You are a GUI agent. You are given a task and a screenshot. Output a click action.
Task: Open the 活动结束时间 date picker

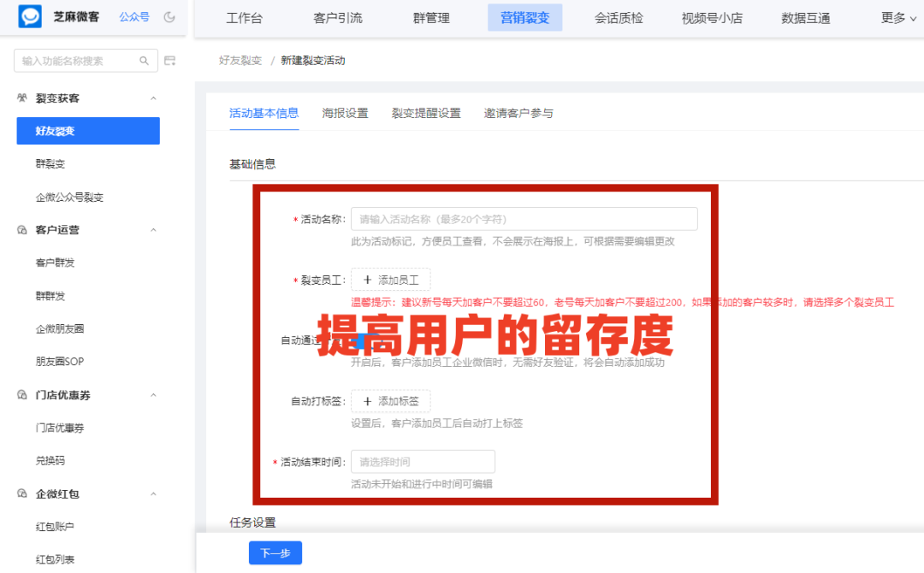[x=423, y=461]
